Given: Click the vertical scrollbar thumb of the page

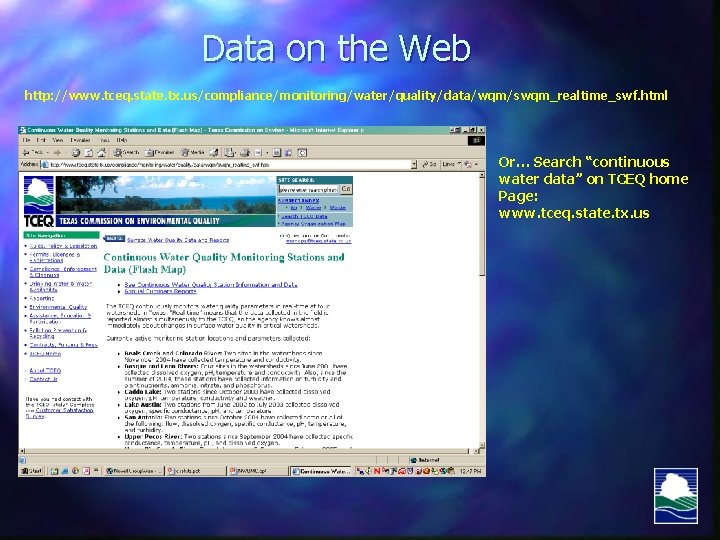Looking at the screenshot, I should pyautogui.click(x=482, y=227).
